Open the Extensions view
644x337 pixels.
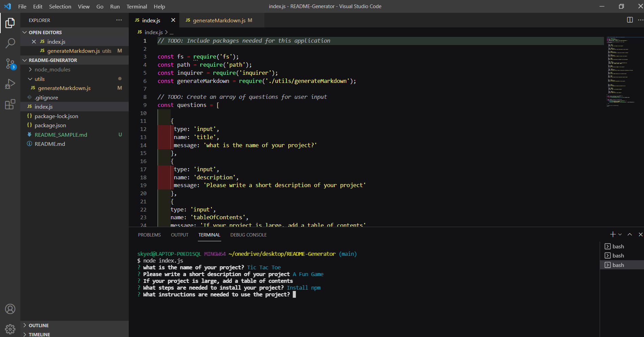pyautogui.click(x=10, y=104)
